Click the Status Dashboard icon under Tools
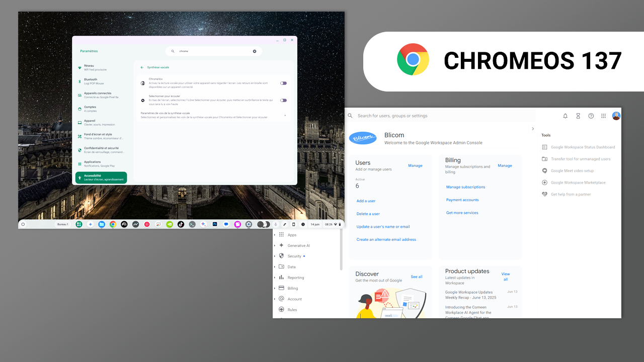This screenshot has width=644, height=362. (544, 147)
